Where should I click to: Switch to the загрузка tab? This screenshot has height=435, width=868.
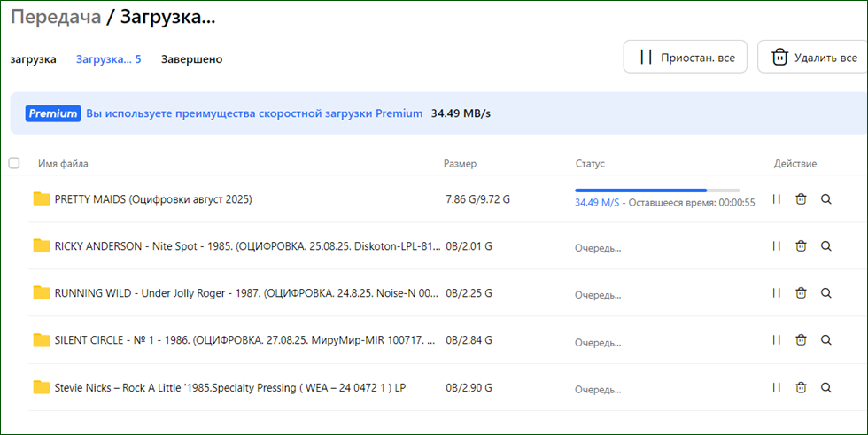(34, 59)
